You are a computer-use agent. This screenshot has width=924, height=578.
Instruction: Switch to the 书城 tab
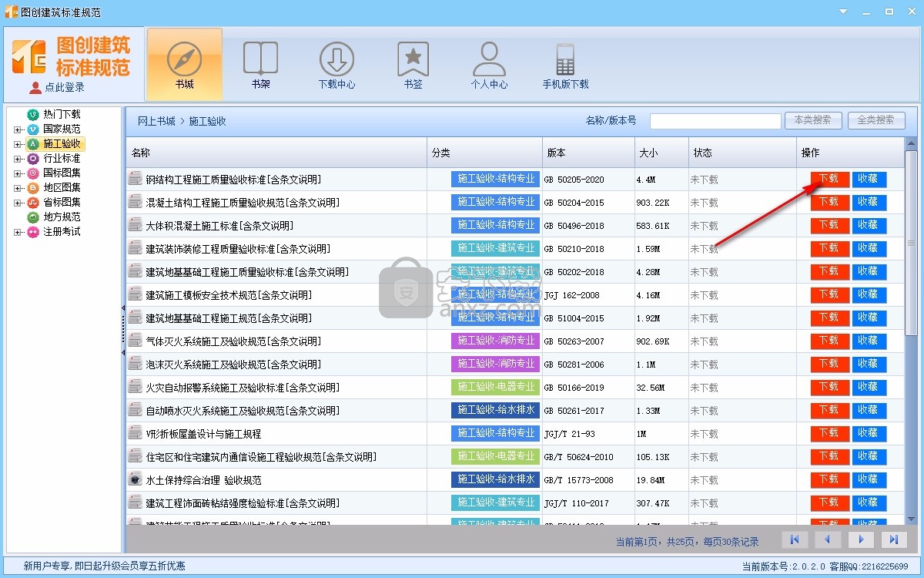click(x=184, y=65)
